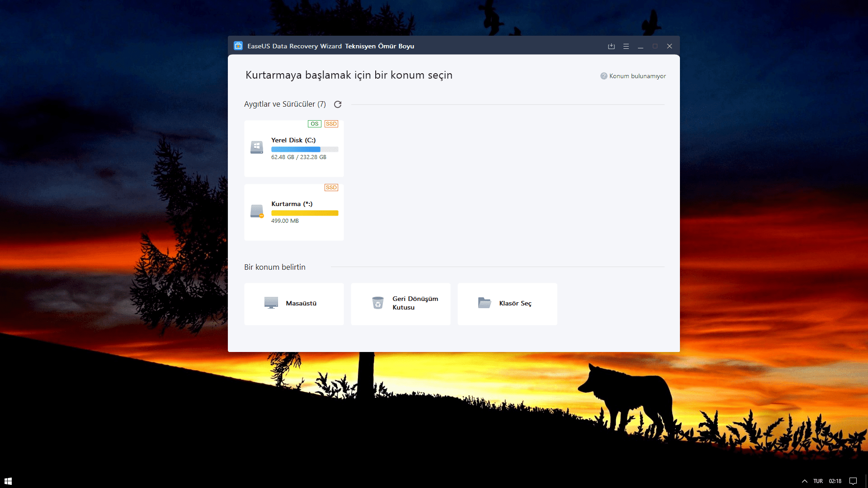868x488 pixels.
Task: Click the EaseUS app logo icon
Action: tap(238, 46)
